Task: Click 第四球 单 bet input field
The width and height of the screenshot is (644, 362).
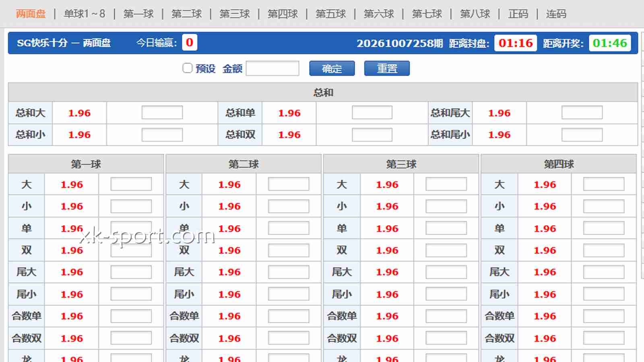Action: [x=604, y=228]
